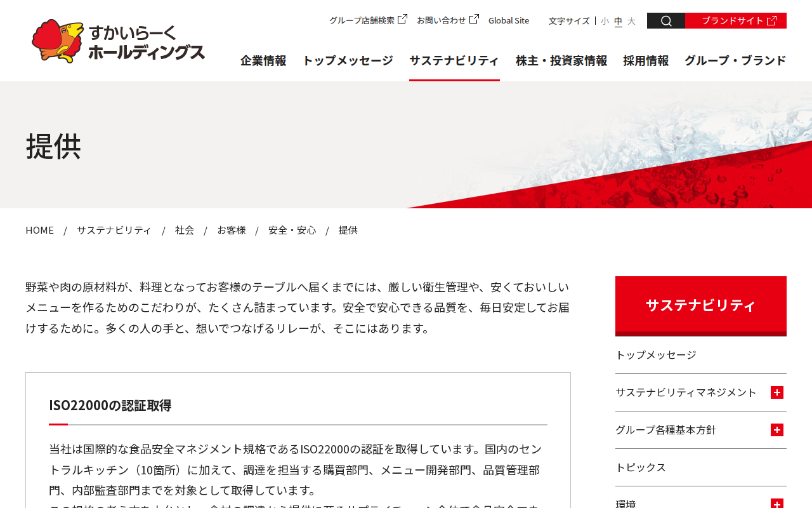Open the search magnifier icon
The width and height of the screenshot is (812, 508).
(666, 21)
